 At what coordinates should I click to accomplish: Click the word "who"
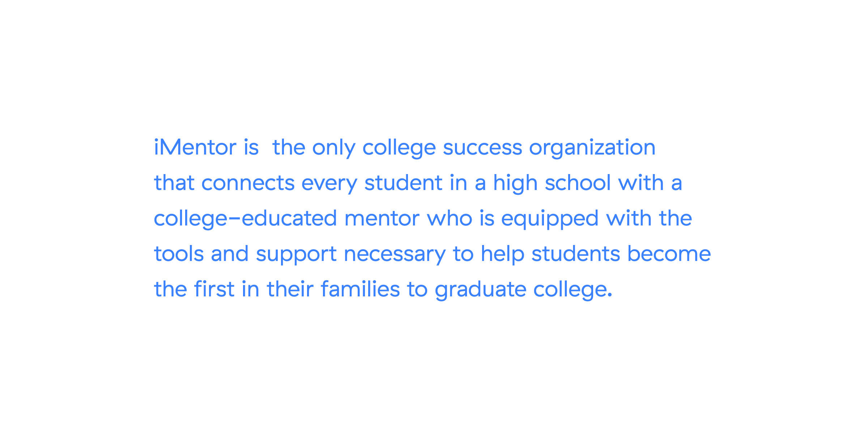[x=450, y=218]
